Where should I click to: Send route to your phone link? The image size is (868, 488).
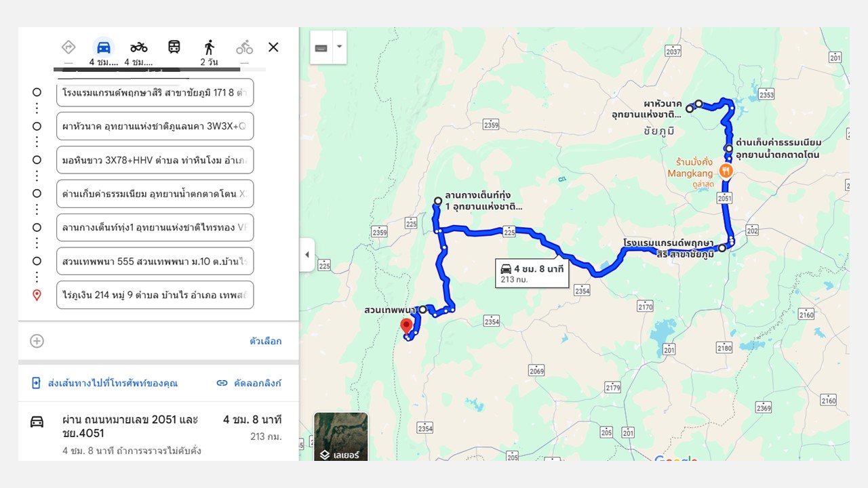point(104,383)
